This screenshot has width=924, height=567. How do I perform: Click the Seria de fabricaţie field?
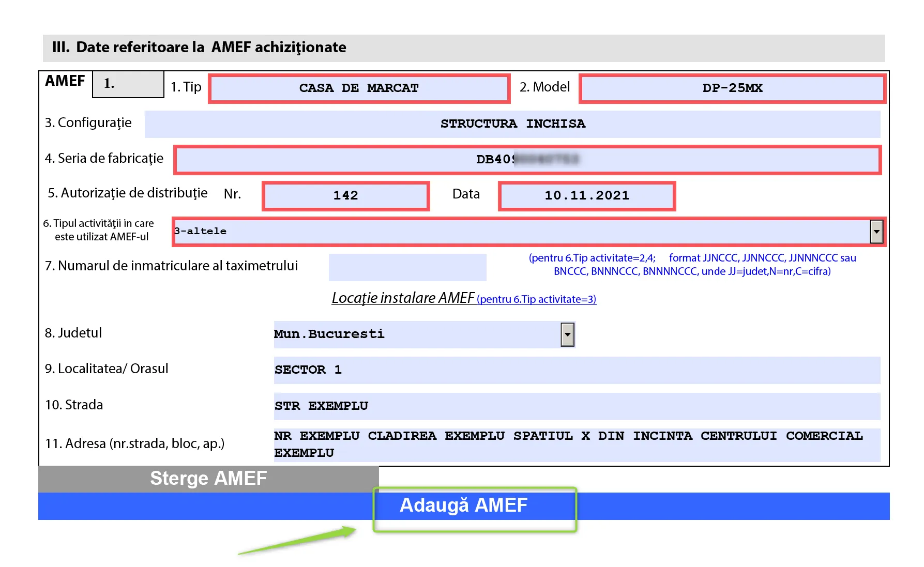[x=527, y=160]
